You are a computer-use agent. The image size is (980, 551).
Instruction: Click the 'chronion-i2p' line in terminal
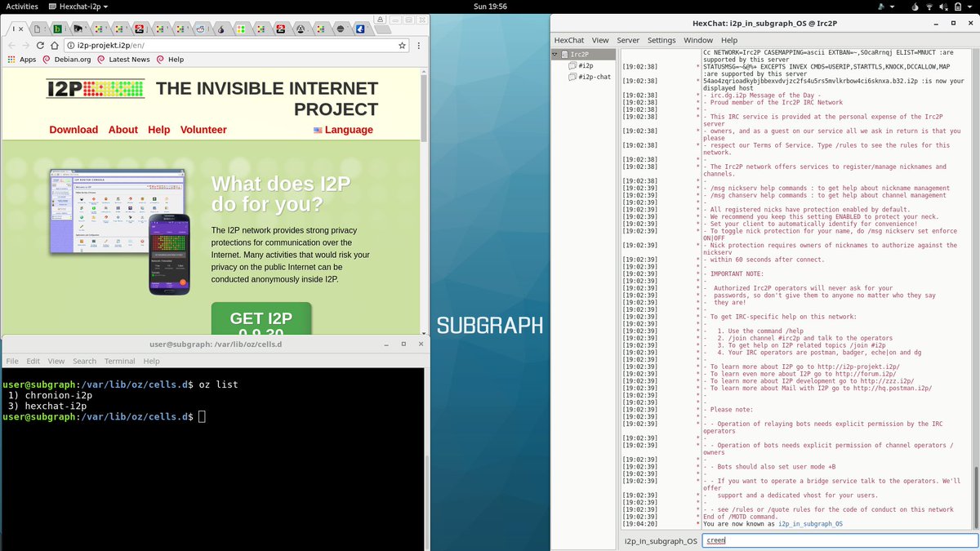click(50, 395)
